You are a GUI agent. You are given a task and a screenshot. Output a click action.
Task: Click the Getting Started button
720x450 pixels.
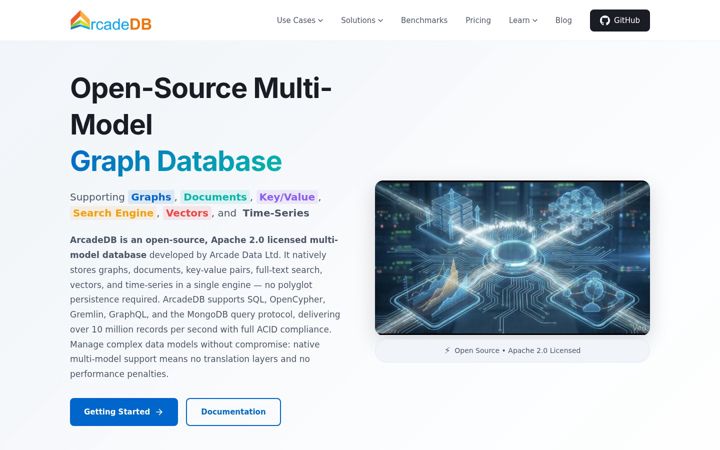point(124,412)
